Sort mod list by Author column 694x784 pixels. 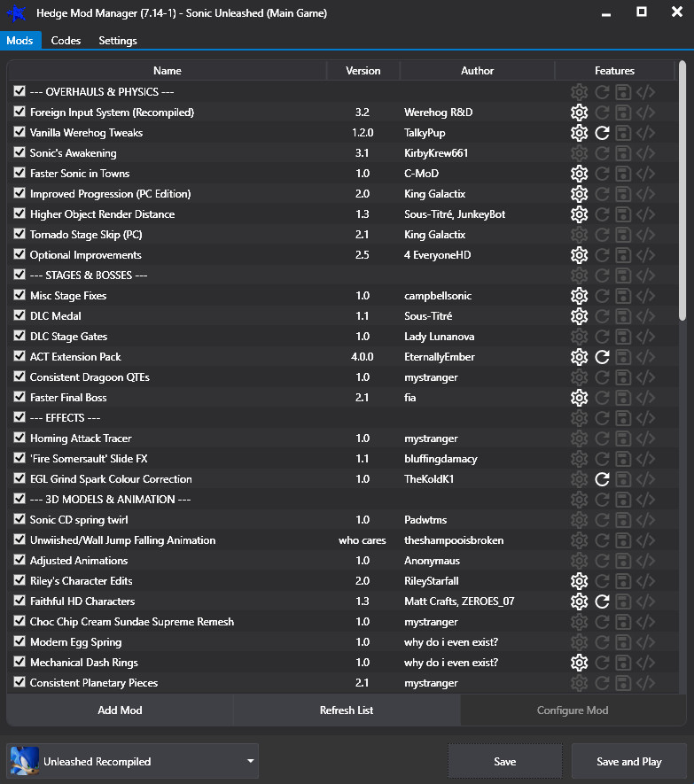coord(477,71)
